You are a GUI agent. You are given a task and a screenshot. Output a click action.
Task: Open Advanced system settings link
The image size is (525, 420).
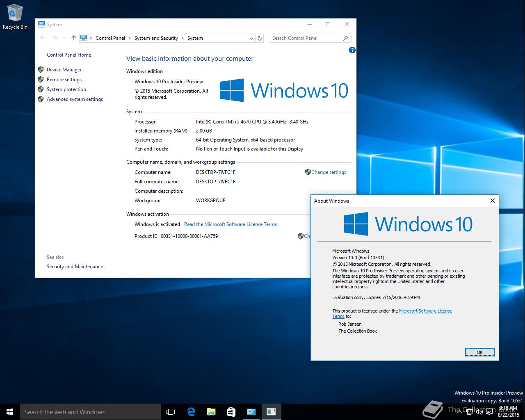coord(75,99)
